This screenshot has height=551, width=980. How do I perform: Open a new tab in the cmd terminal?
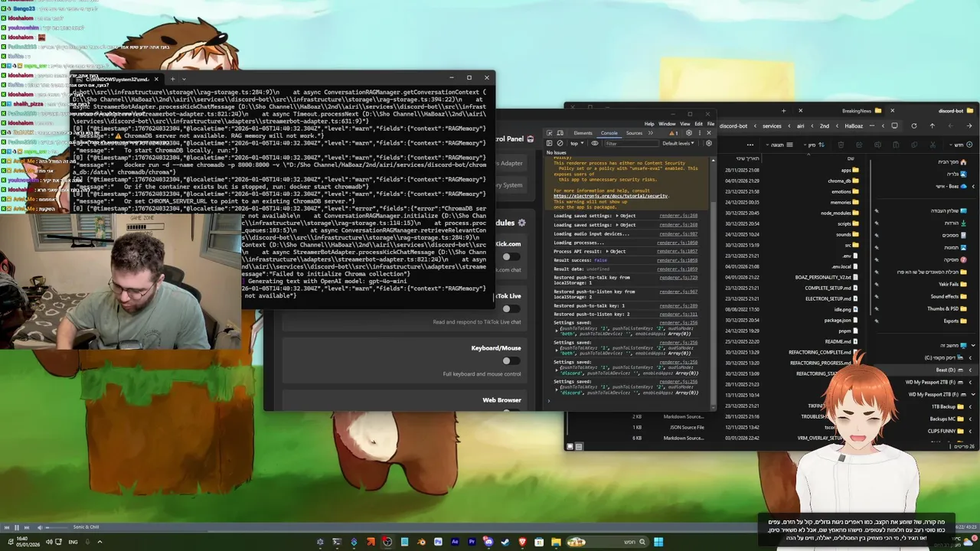(x=172, y=79)
